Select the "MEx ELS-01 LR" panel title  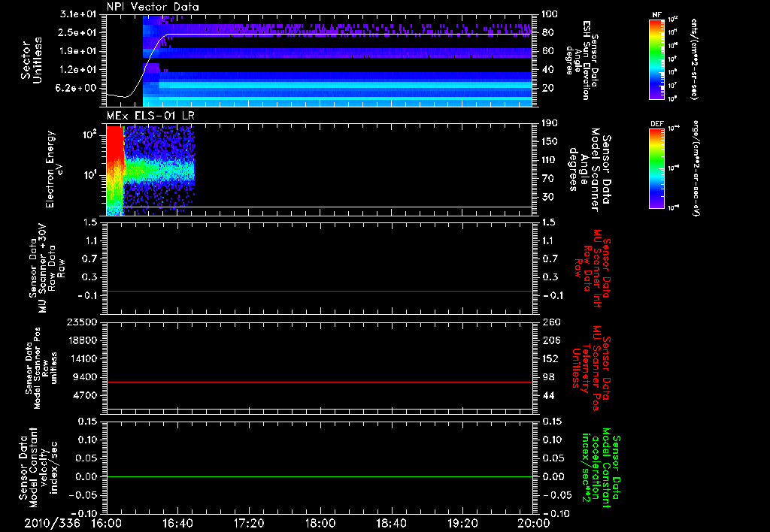150,116
